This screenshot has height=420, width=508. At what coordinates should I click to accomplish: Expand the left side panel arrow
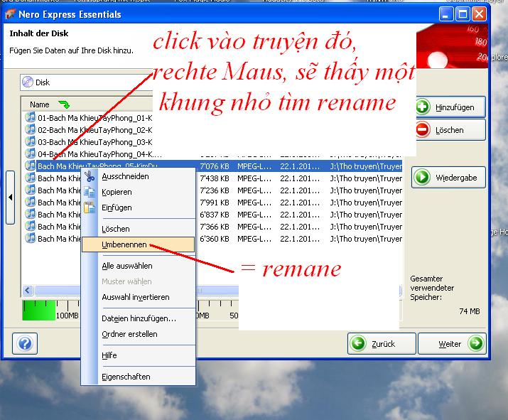coord(11,198)
